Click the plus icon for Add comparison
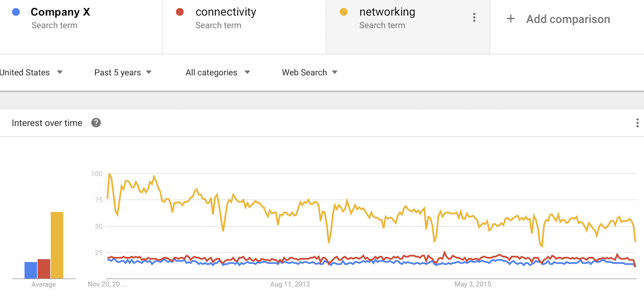The height and width of the screenshot is (297, 644). 510,18
